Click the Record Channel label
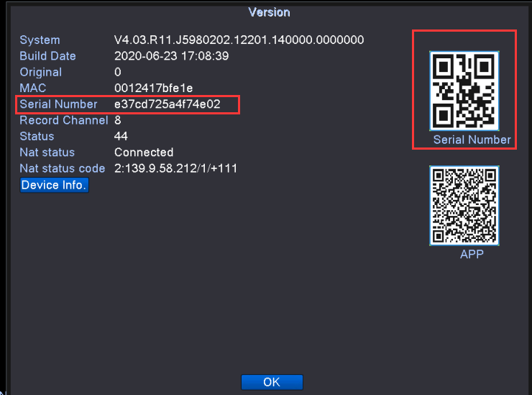Viewport: 532px width, 395px height. click(63, 120)
